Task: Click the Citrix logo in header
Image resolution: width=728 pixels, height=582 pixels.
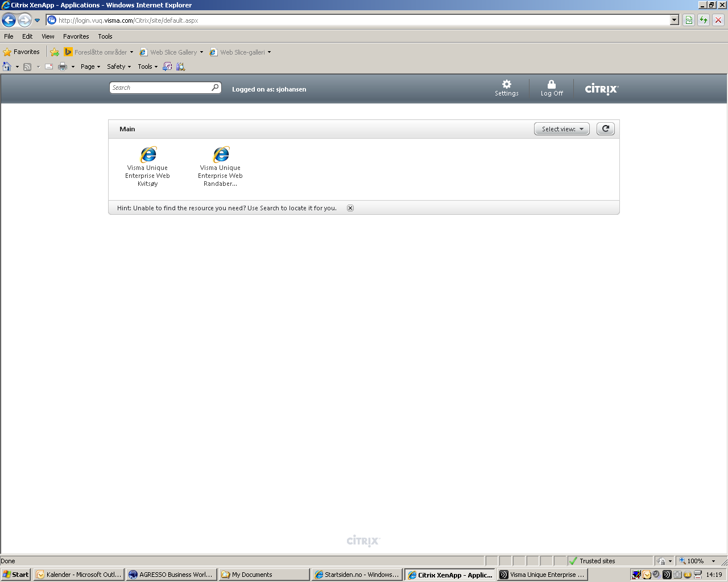Action: (602, 89)
